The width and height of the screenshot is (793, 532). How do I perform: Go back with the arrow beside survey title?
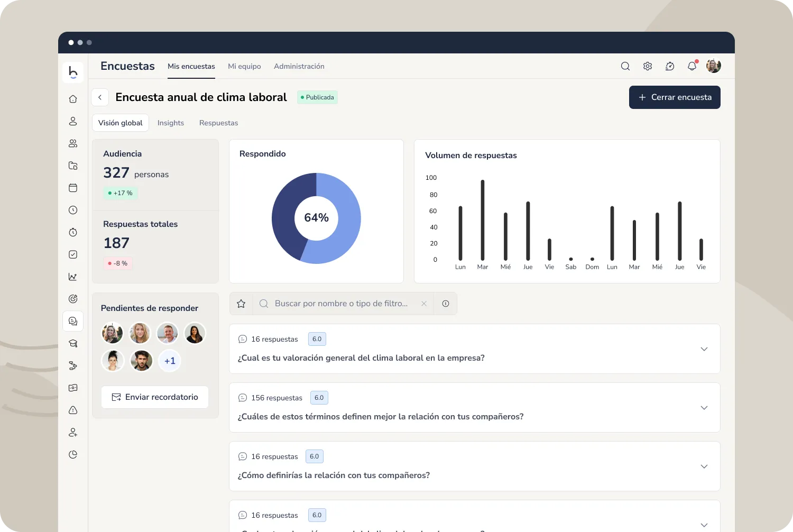click(100, 97)
